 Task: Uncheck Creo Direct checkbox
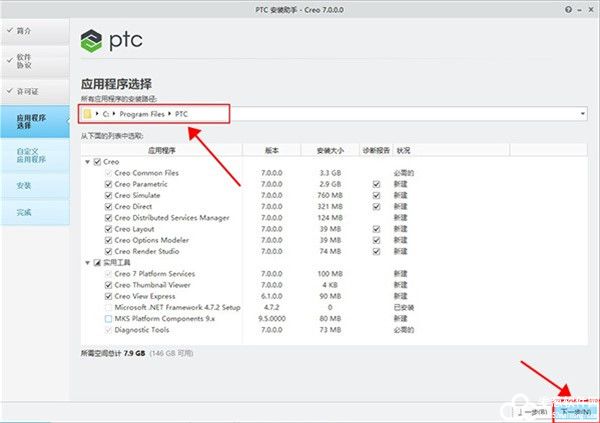(108, 207)
